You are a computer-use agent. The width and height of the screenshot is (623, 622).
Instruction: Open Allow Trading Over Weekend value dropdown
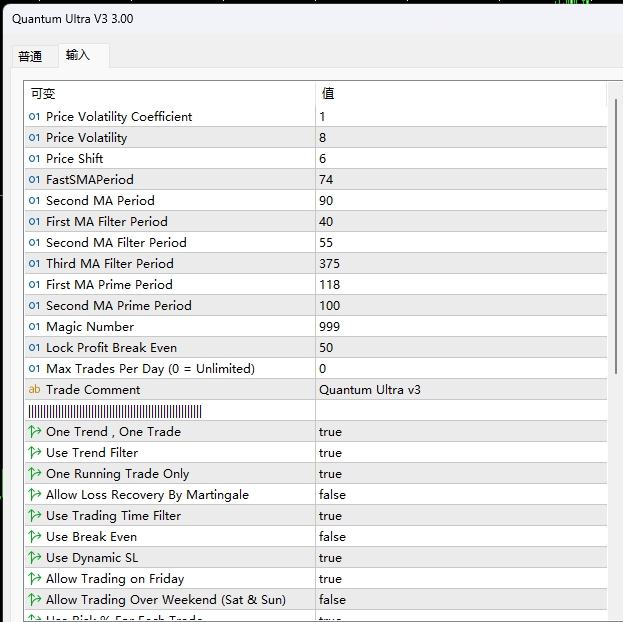(x=460, y=600)
